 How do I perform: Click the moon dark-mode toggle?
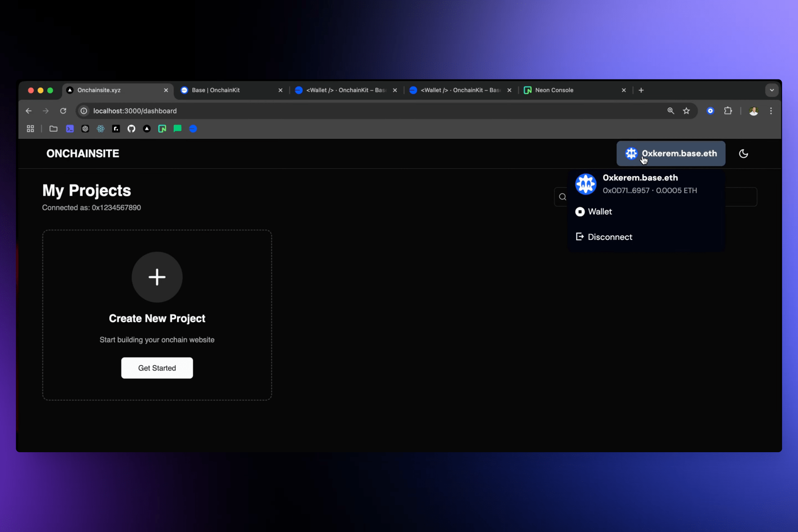744,153
